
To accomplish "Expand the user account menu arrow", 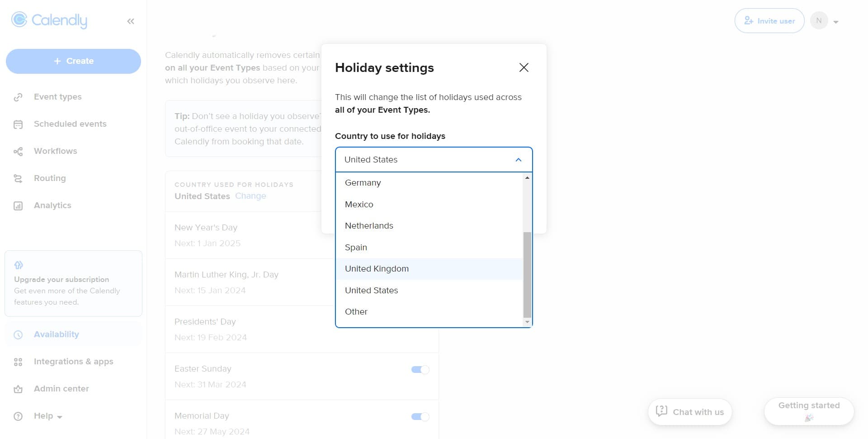I will 836,22.
